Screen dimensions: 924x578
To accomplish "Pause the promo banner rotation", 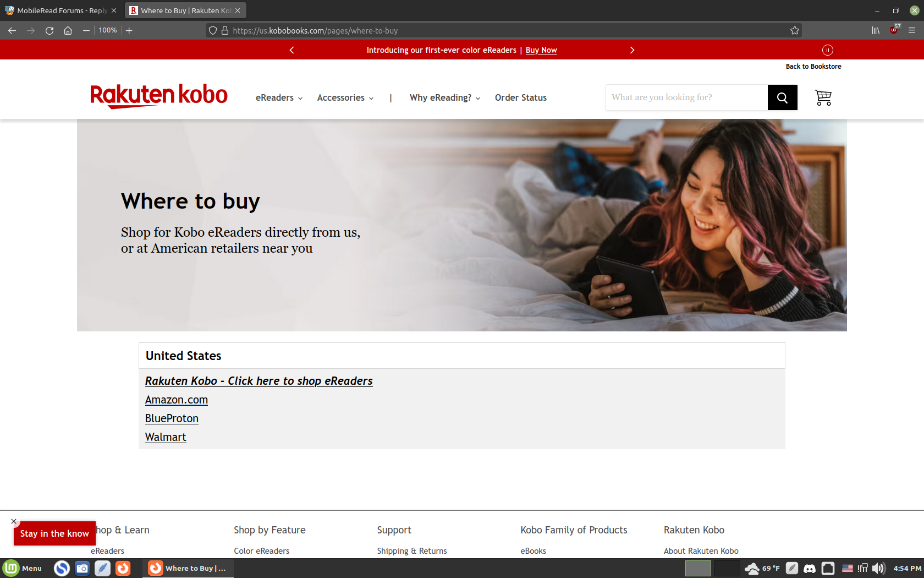I will click(828, 50).
